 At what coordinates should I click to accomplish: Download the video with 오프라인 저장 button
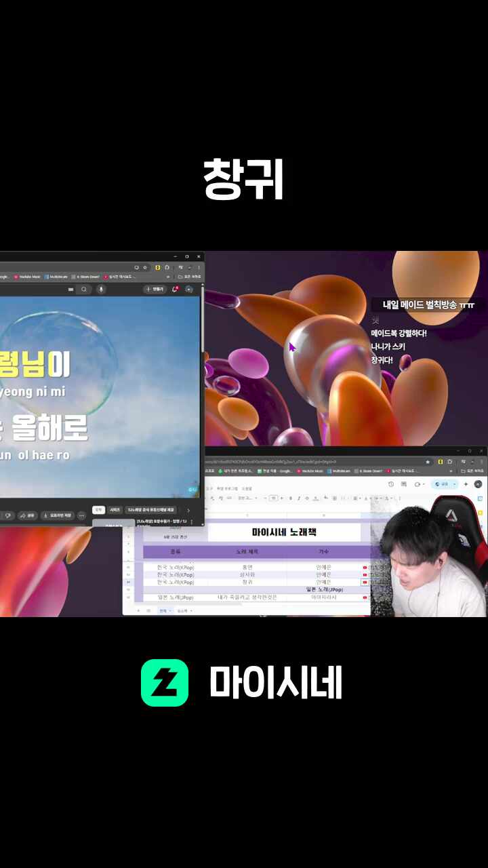58,515
